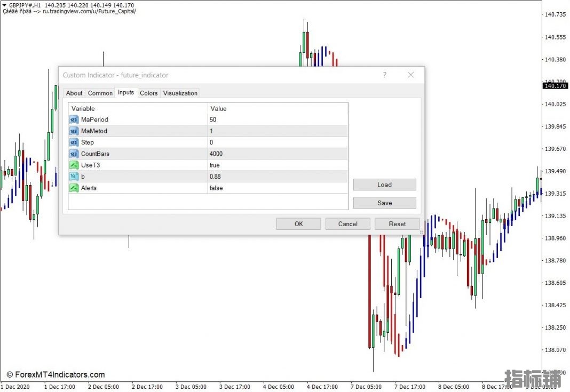Click the b double type icon
570x392 pixels.
click(x=74, y=177)
